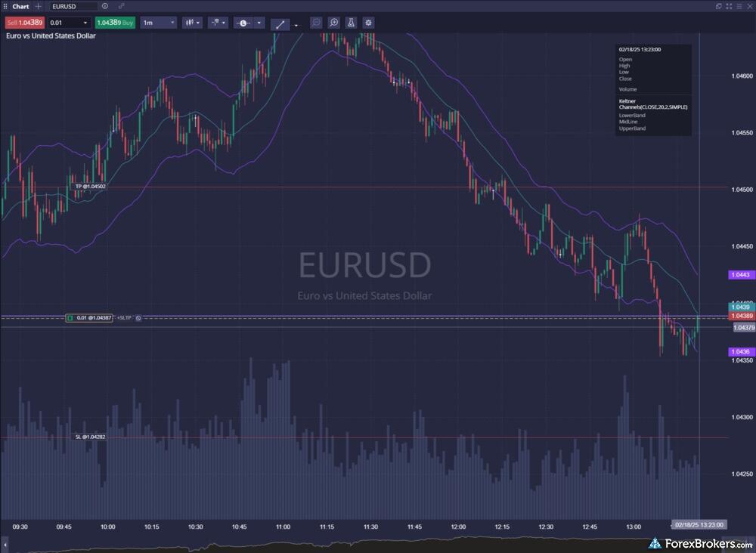This screenshot has width=756, height=553.
Task: Click the Sell 1.04389 button
Action: (24, 23)
